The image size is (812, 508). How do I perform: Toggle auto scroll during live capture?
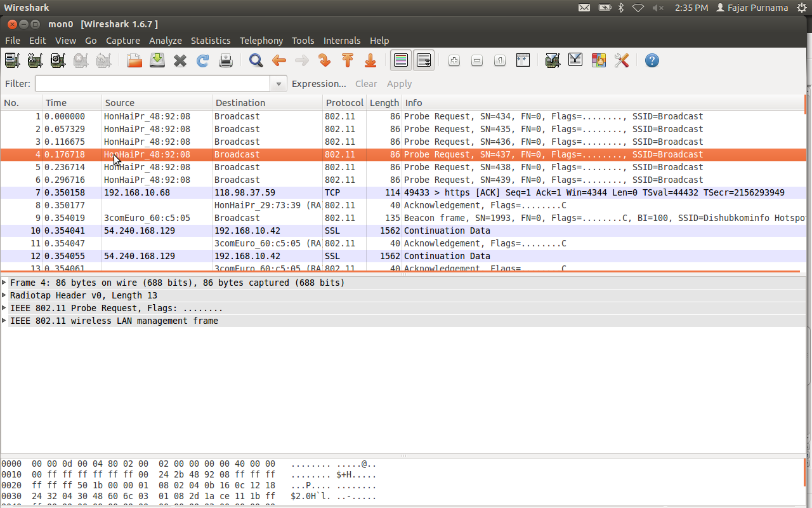424,60
